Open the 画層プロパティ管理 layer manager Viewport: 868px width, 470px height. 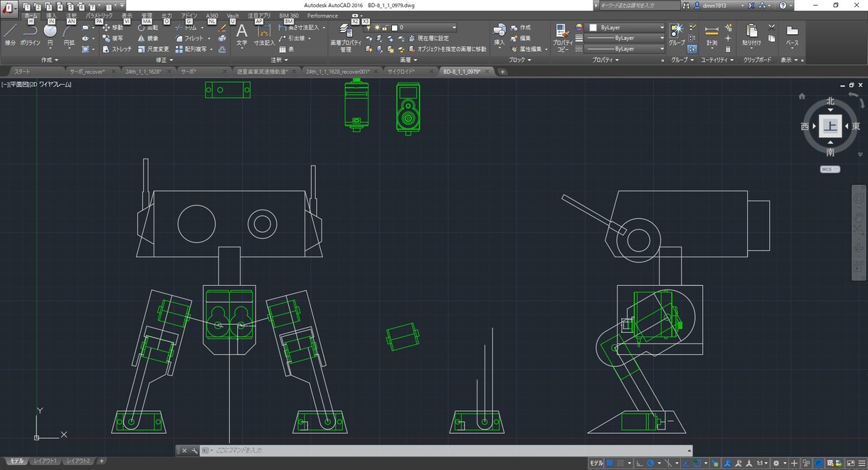coord(345,39)
